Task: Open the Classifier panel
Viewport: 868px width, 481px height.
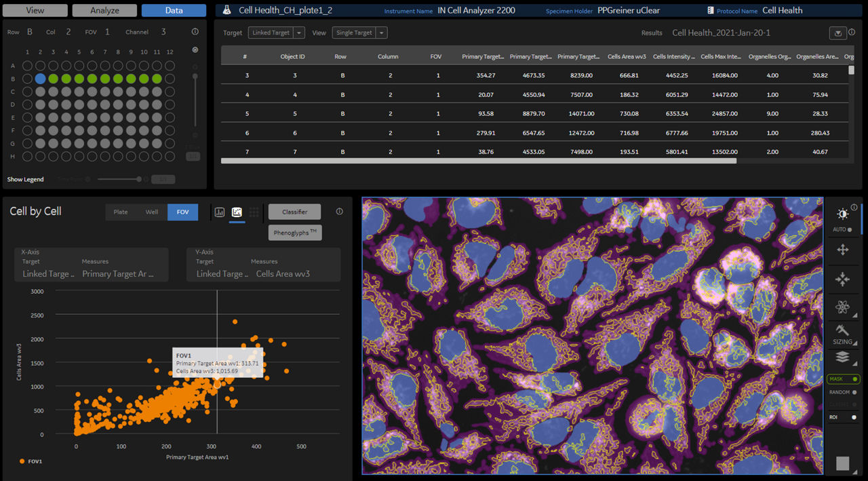Action: tap(294, 211)
